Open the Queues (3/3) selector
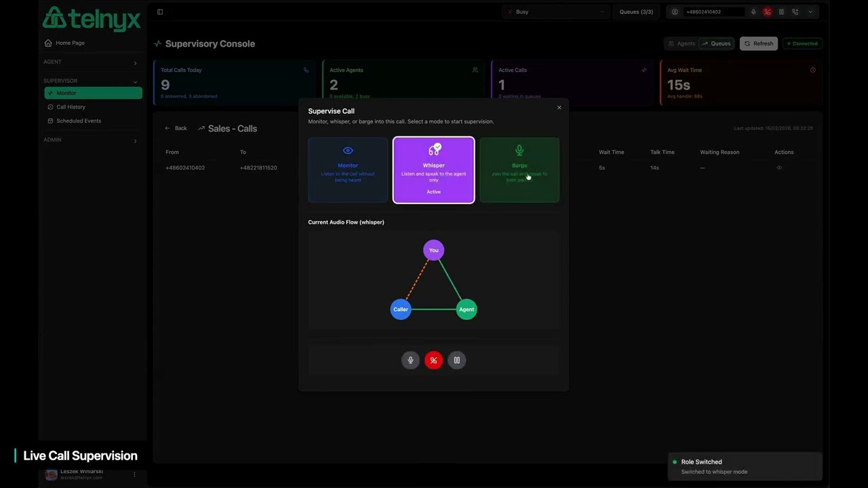Viewport: 868px width, 488px height. click(636, 12)
